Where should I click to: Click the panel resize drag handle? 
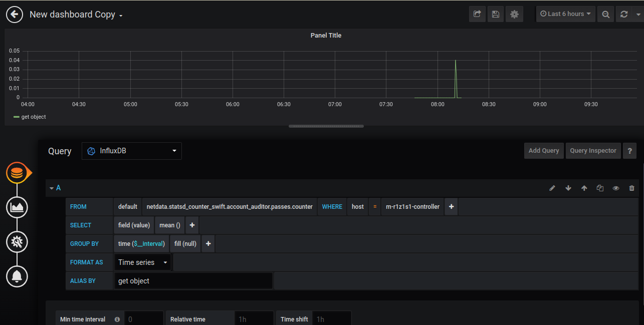click(x=326, y=126)
